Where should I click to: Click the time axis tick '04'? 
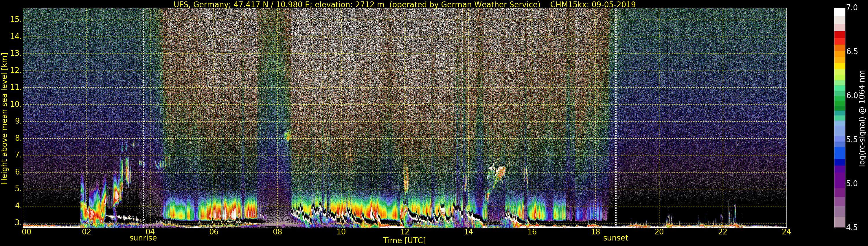point(150,232)
